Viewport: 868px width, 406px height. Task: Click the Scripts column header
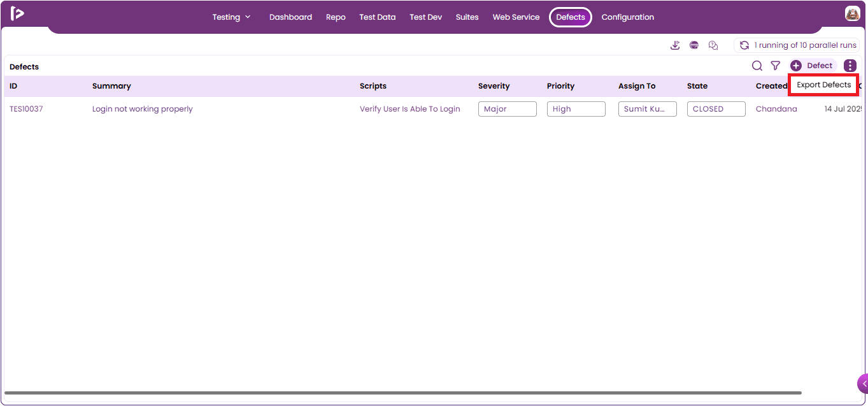(373, 86)
